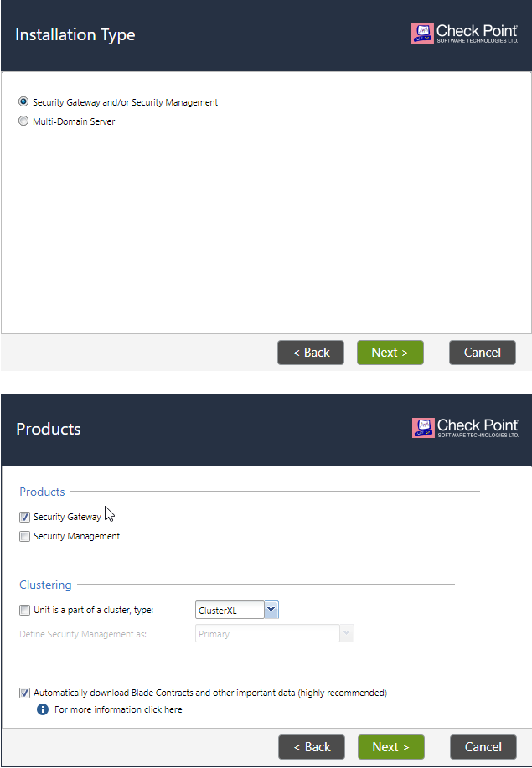Image resolution: width=532 pixels, height=768 pixels.
Task: Click the Check Point logo in Installation Type header
Action: (x=464, y=34)
